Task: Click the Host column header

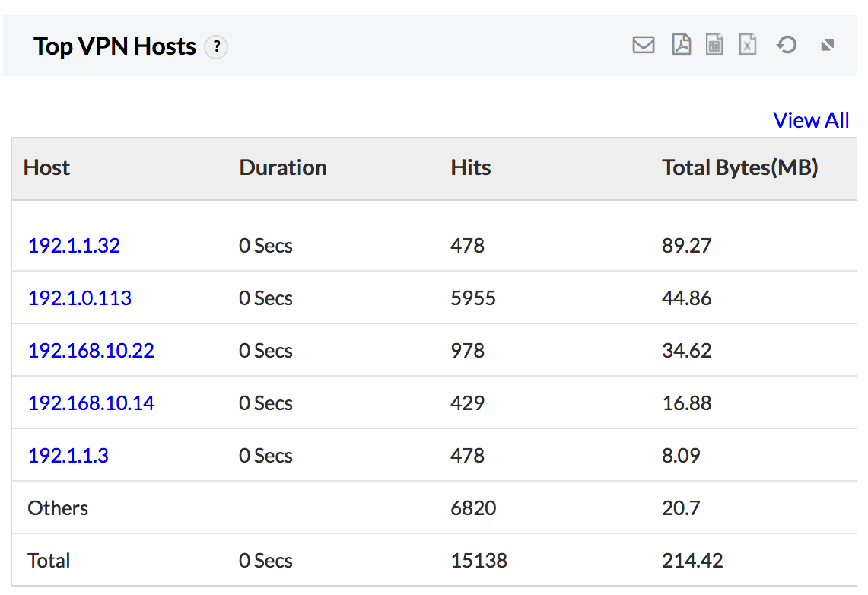Action: tap(47, 167)
